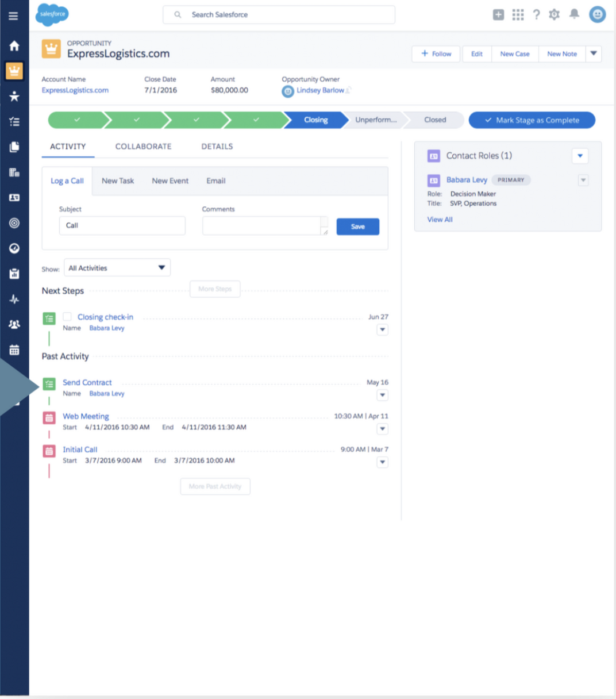Click the More Past Activity button
Screen dimensions: 616x699
click(x=215, y=486)
